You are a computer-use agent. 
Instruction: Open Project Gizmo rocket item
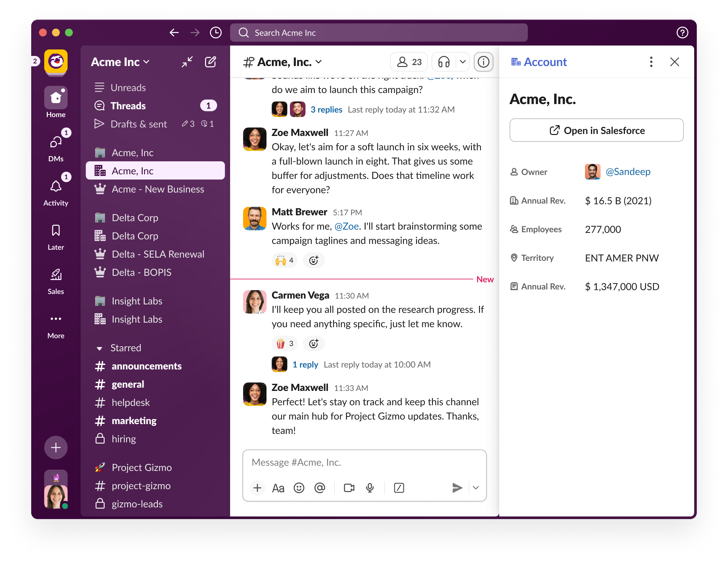pos(155,468)
